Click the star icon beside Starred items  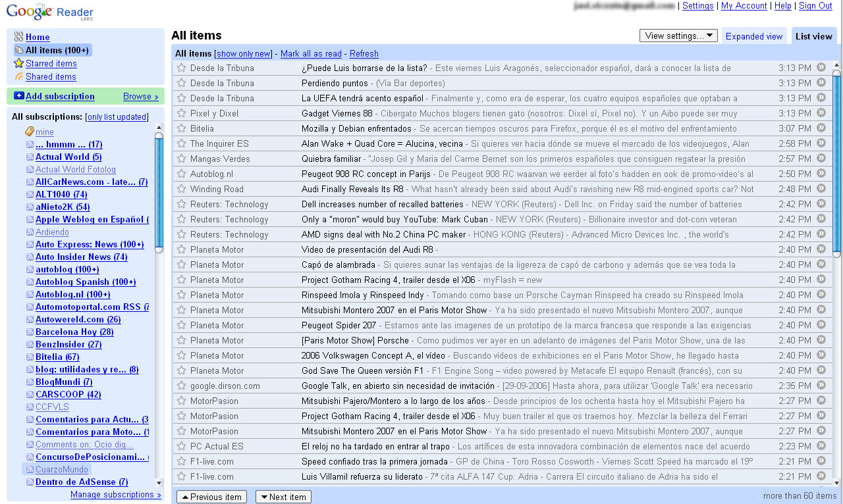click(18, 63)
